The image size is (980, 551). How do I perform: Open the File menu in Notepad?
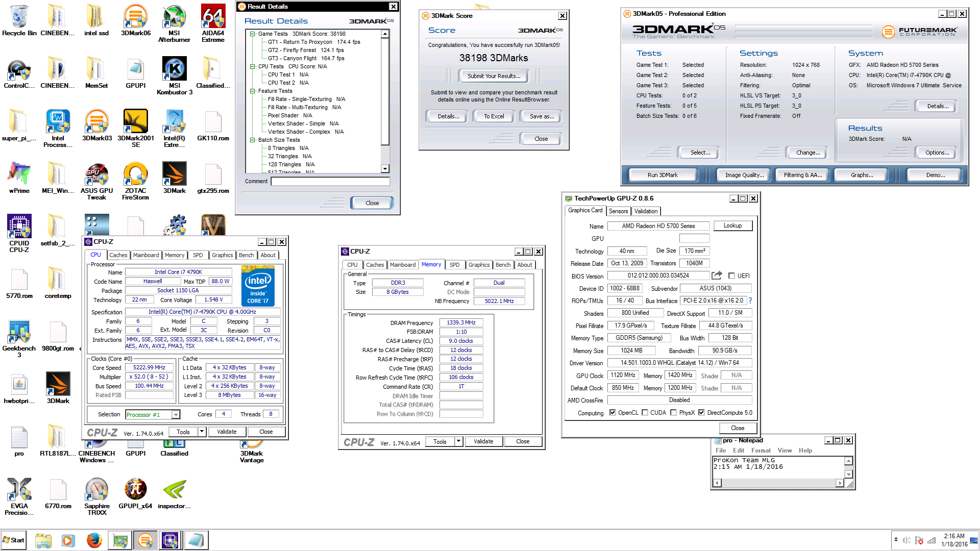click(720, 450)
